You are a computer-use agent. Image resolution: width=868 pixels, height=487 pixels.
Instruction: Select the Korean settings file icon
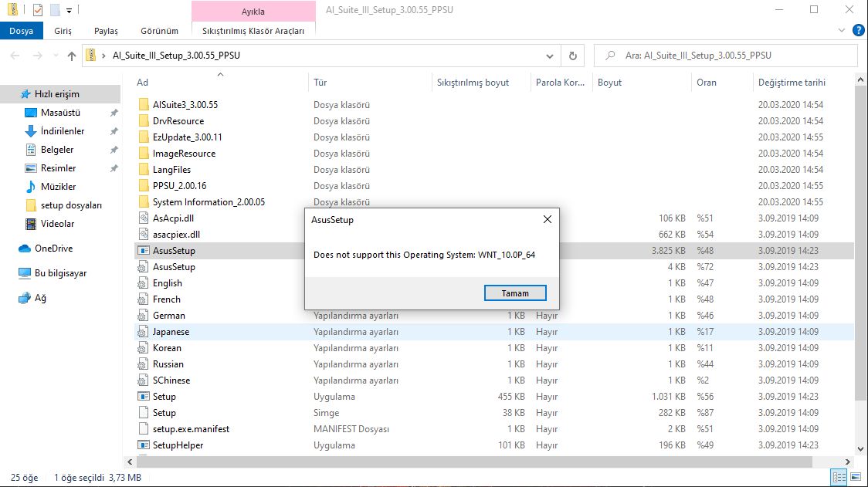[144, 348]
